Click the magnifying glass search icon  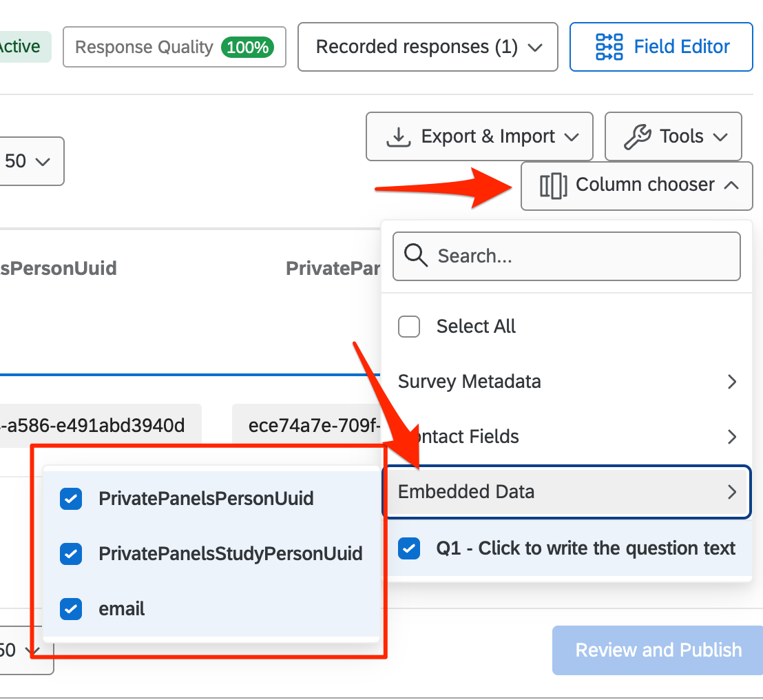click(416, 256)
